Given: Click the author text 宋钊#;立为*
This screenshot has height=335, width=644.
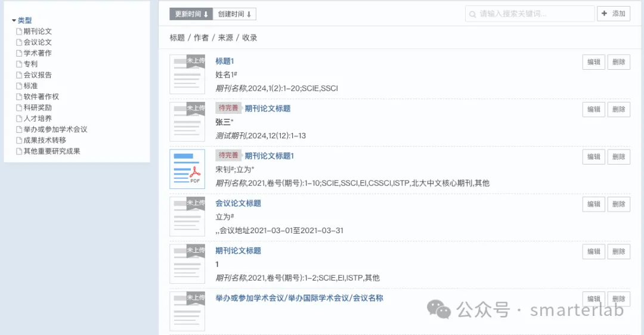Looking at the screenshot, I should (235, 169).
